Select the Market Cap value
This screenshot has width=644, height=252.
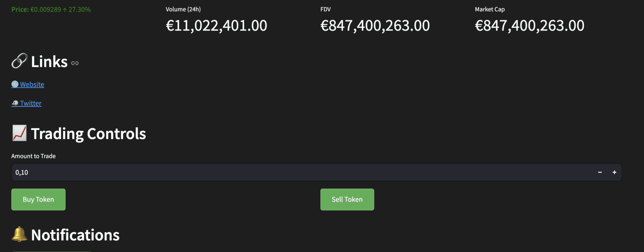click(530, 26)
